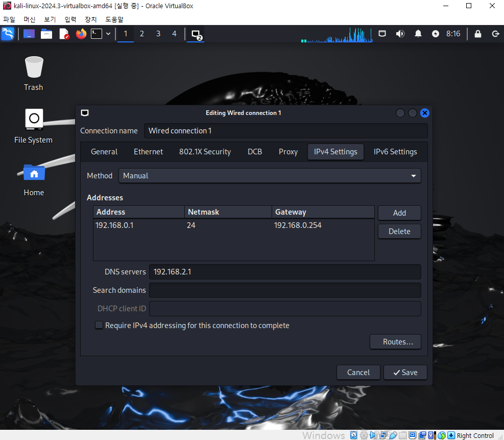Click the VirtualBox display status icon
Image resolution: width=504 pixels, height=440 pixels.
click(x=413, y=435)
